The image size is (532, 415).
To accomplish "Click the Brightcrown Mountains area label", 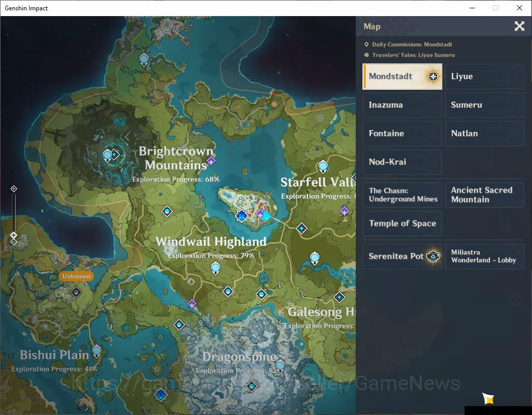I will coord(176,158).
